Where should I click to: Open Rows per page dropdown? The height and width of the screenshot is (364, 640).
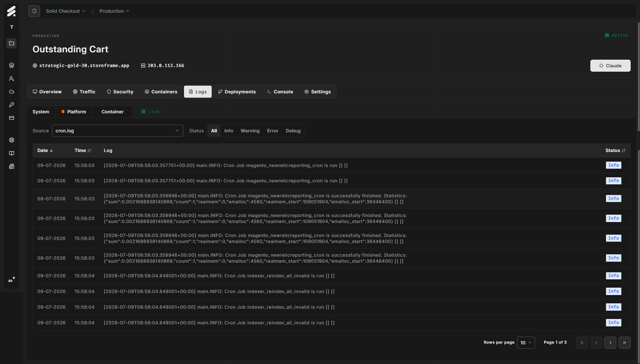[x=526, y=343]
